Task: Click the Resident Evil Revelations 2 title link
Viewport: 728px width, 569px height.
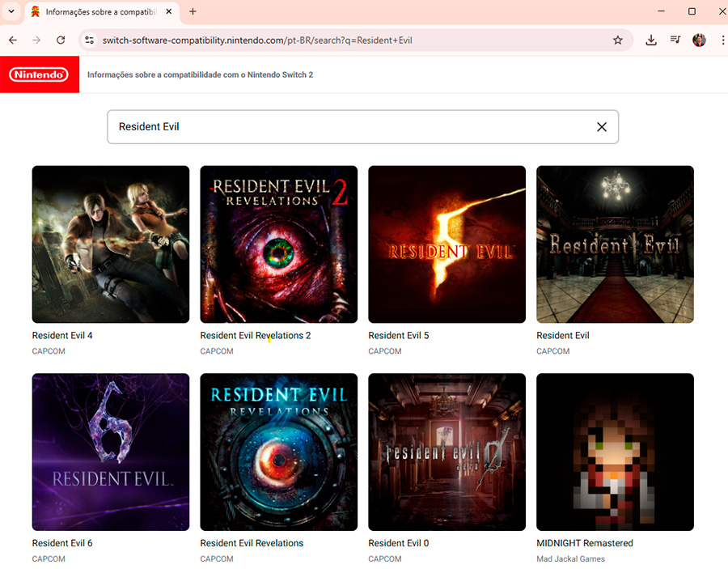Action: click(256, 336)
